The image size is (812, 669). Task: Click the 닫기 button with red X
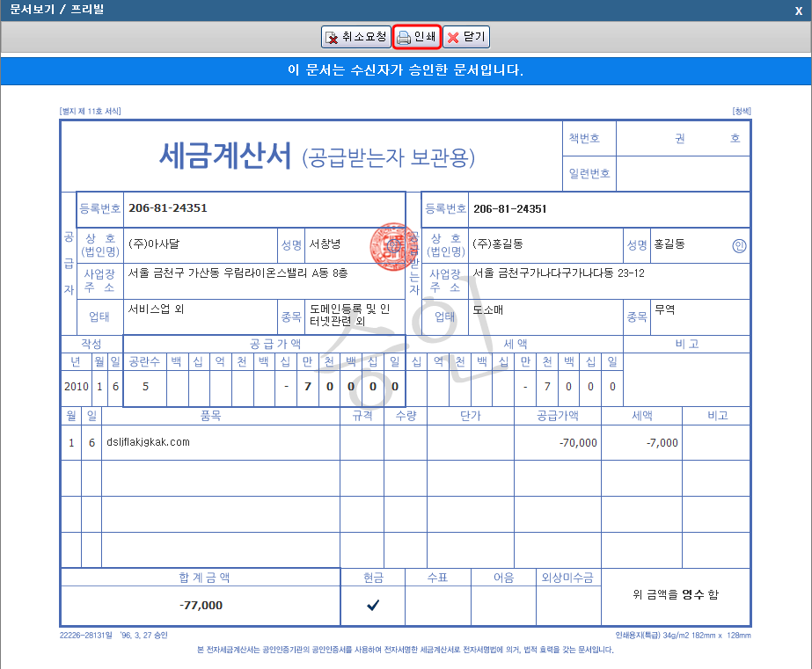pyautogui.click(x=465, y=37)
